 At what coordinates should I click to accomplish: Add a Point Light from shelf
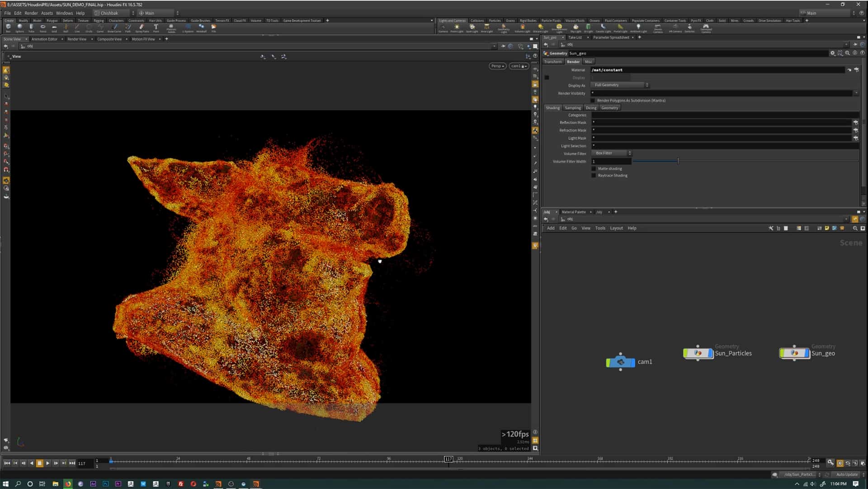point(457,27)
